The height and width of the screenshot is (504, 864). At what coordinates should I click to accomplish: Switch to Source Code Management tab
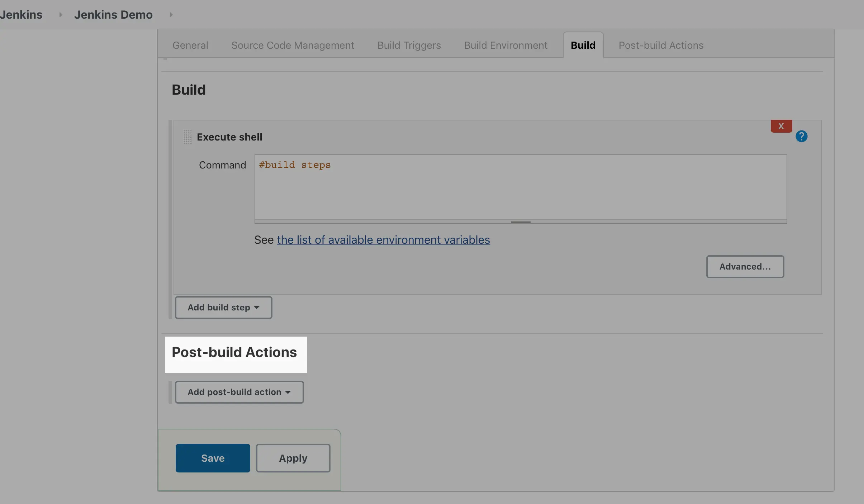[293, 46]
